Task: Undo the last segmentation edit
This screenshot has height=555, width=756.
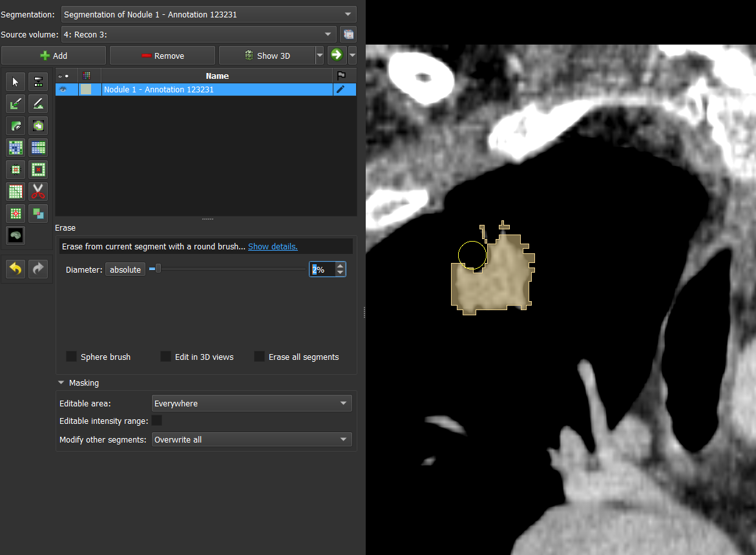Action: (15, 269)
